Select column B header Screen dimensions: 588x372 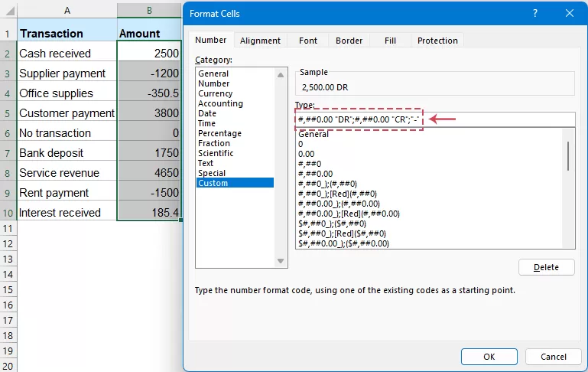click(x=149, y=11)
